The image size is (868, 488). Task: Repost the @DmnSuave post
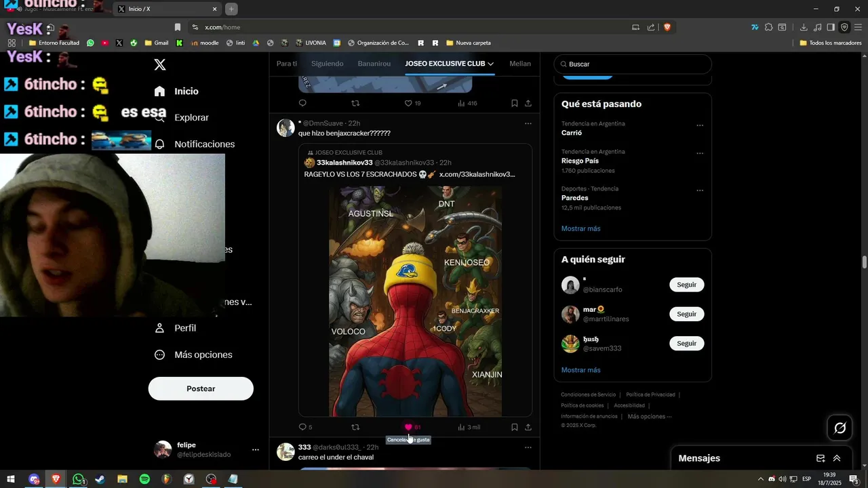355,427
